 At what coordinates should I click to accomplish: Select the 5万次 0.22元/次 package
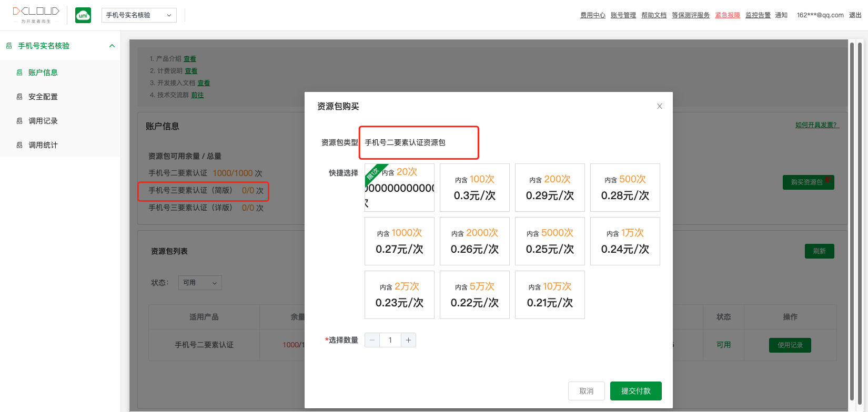pyautogui.click(x=475, y=295)
